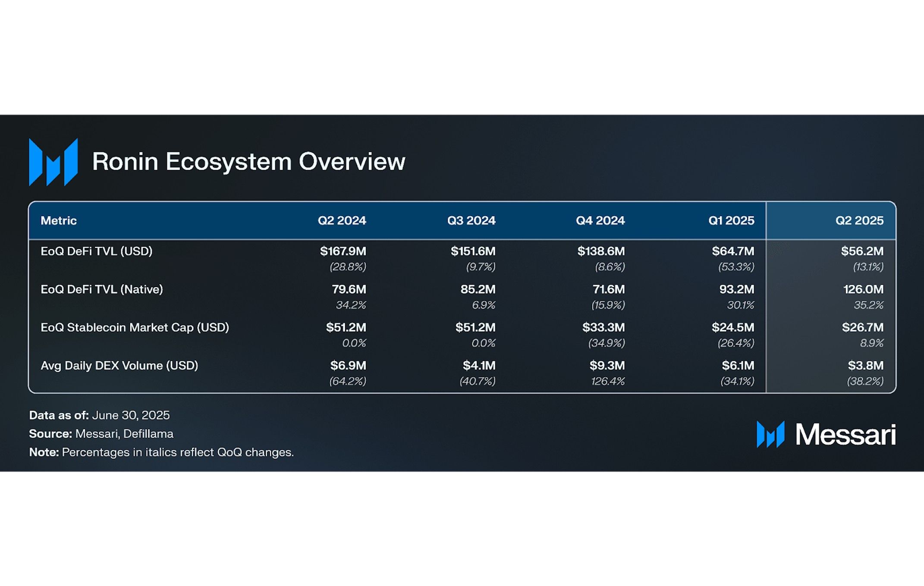This screenshot has height=586, width=924.
Task: Click the note about QoQ changes
Action: tap(161, 452)
